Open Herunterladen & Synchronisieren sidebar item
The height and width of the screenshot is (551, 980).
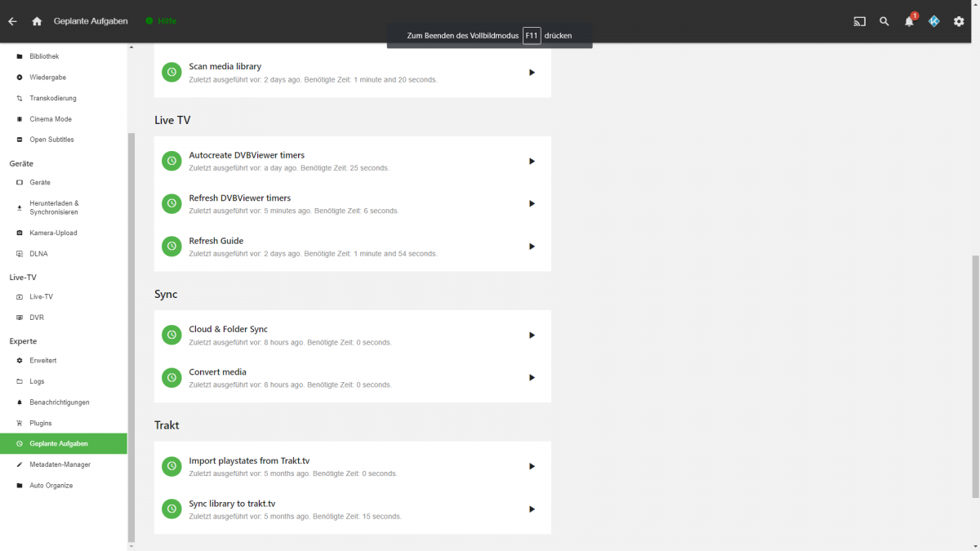click(64, 207)
